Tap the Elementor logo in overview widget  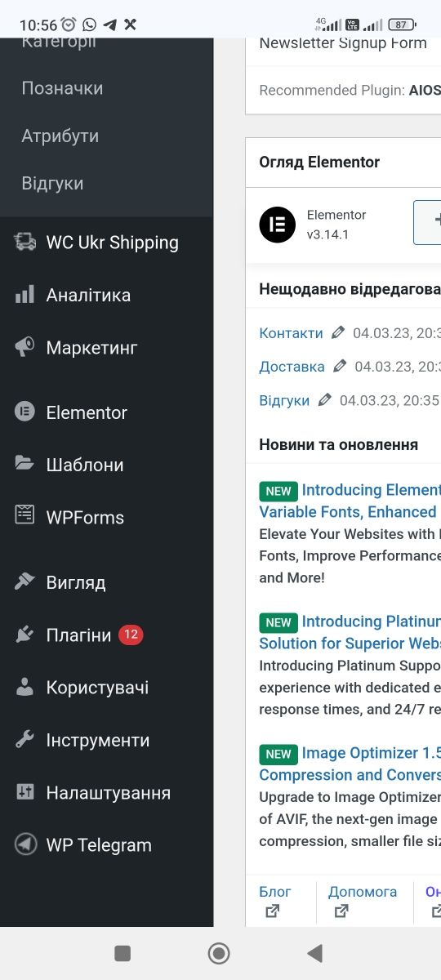[x=278, y=225]
